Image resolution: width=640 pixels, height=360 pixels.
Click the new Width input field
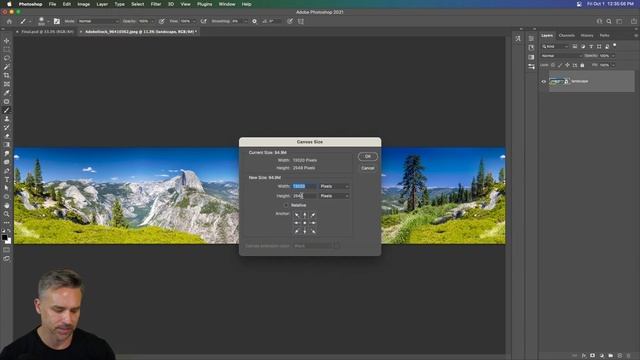pos(304,186)
